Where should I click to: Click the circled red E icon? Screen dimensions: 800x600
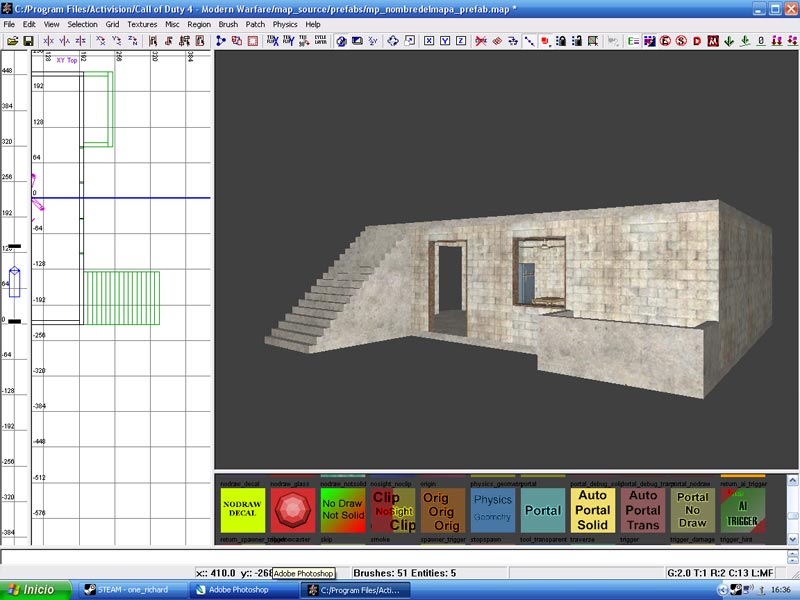coord(665,41)
